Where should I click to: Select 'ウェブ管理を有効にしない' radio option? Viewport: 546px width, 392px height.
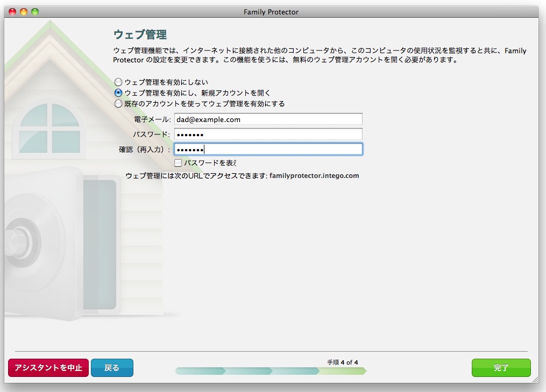[118, 82]
